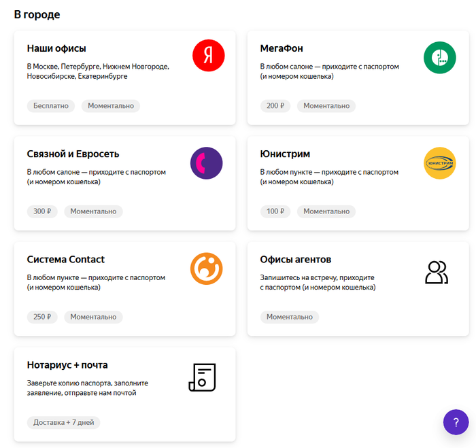Choose the "Офисы агентов" title
Screen dimensions: 476x448
[296, 259]
